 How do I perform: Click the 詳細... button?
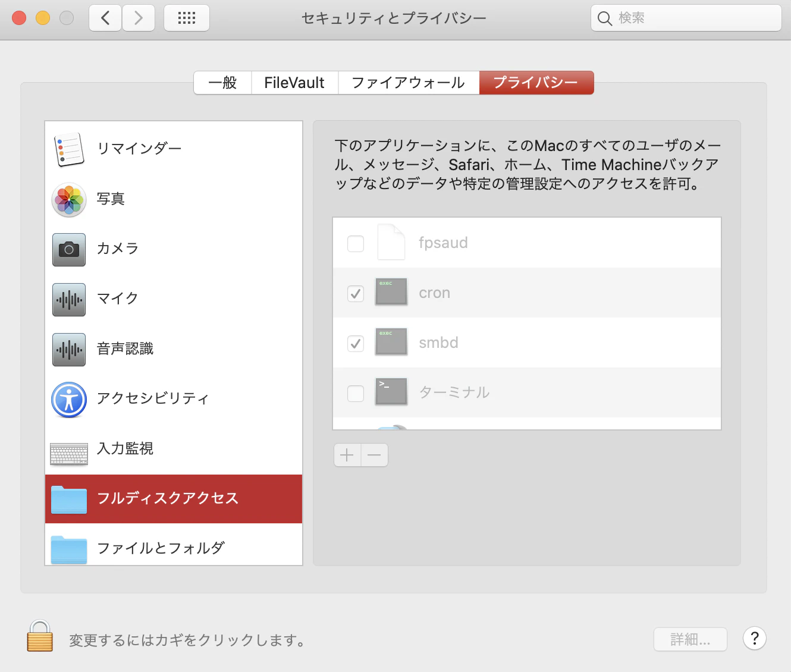click(x=690, y=639)
